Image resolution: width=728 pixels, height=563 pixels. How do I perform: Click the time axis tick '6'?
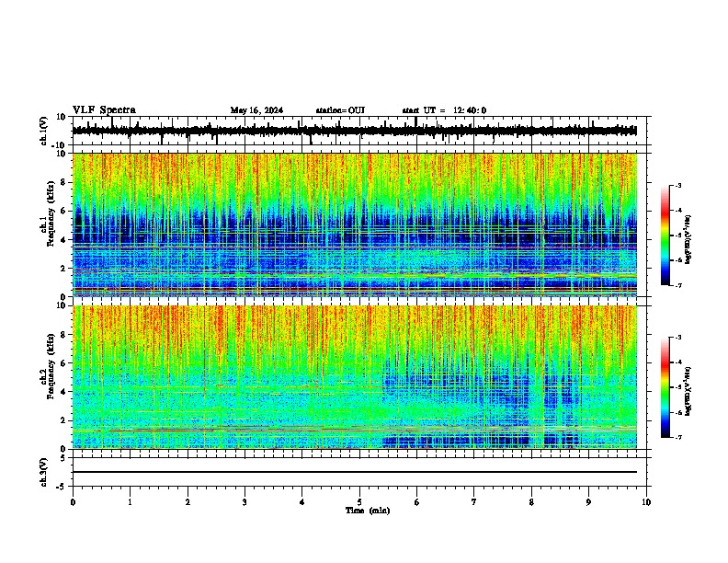click(x=417, y=502)
